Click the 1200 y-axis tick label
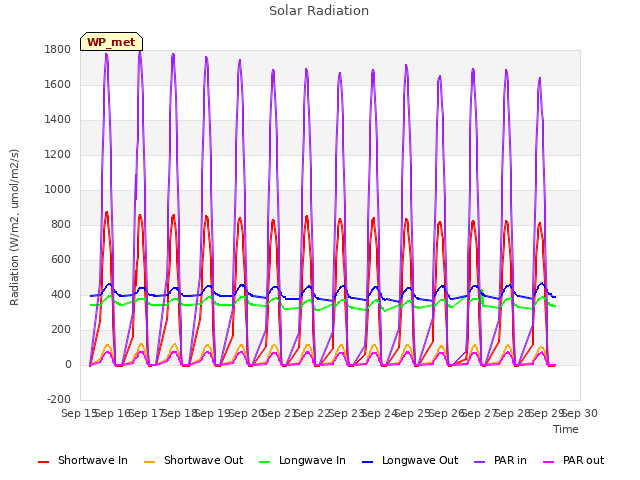The image size is (640, 480). pos(58,155)
